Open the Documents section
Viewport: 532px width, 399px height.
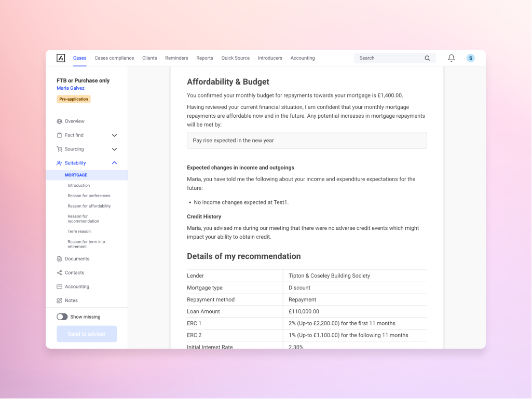pos(77,259)
